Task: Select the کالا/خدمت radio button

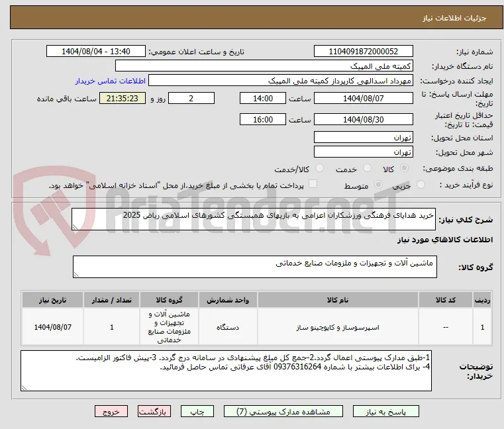Action: pyautogui.click(x=319, y=168)
